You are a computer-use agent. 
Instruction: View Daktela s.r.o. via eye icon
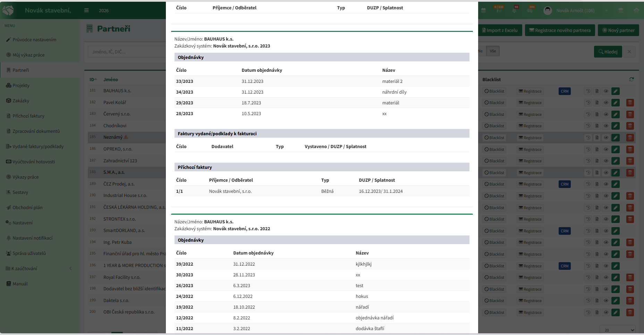(606, 301)
